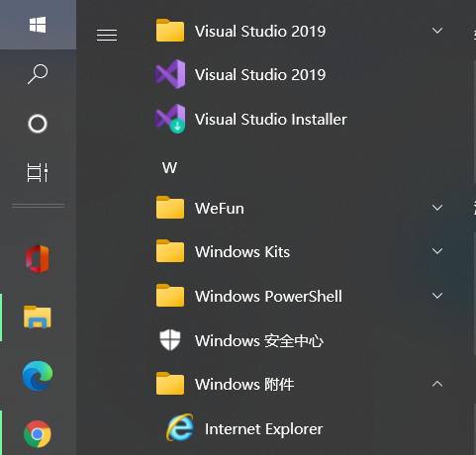476x455 pixels.
Task: Open File Explorer from the taskbar
Action: [x=38, y=317]
